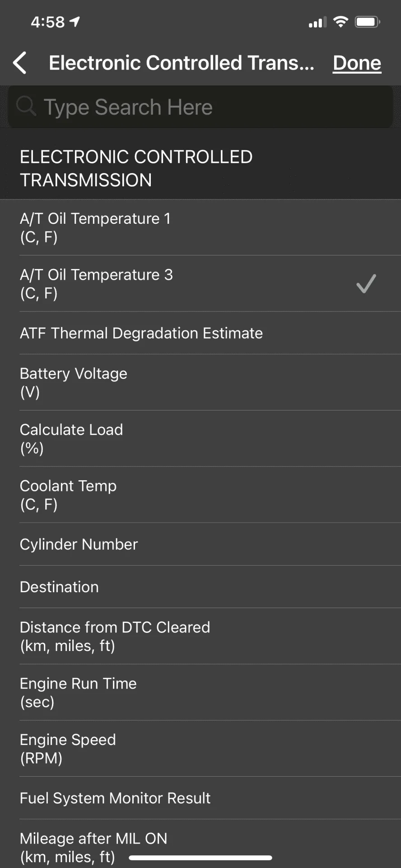Tap the back arrow icon
Viewport: 401px width, 868px height.
20,63
